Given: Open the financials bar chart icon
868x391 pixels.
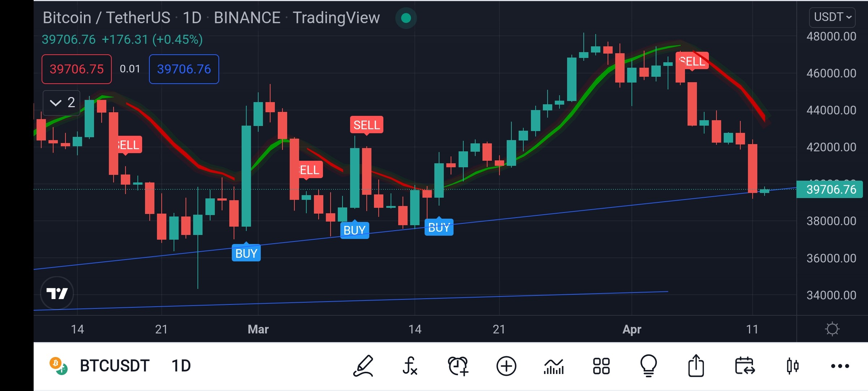Looking at the screenshot, I should coord(554,366).
